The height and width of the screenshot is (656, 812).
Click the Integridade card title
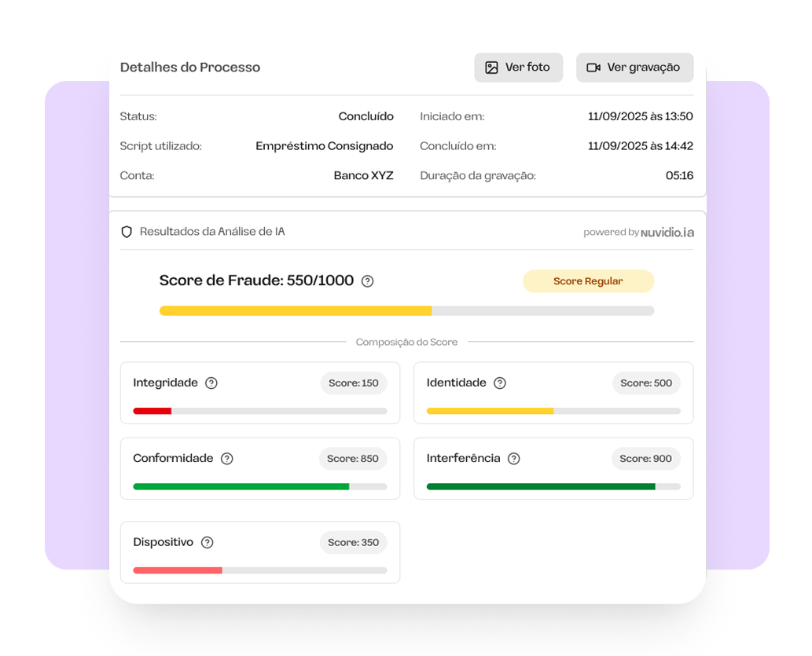point(165,383)
